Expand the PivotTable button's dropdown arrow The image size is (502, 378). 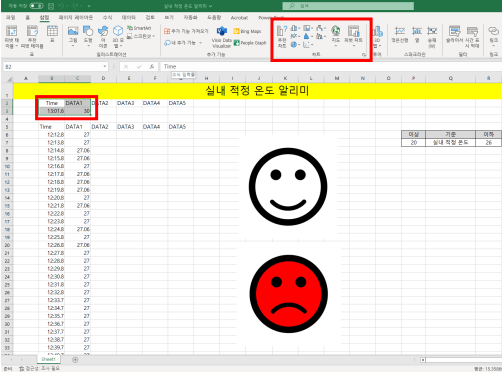(x=16, y=46)
